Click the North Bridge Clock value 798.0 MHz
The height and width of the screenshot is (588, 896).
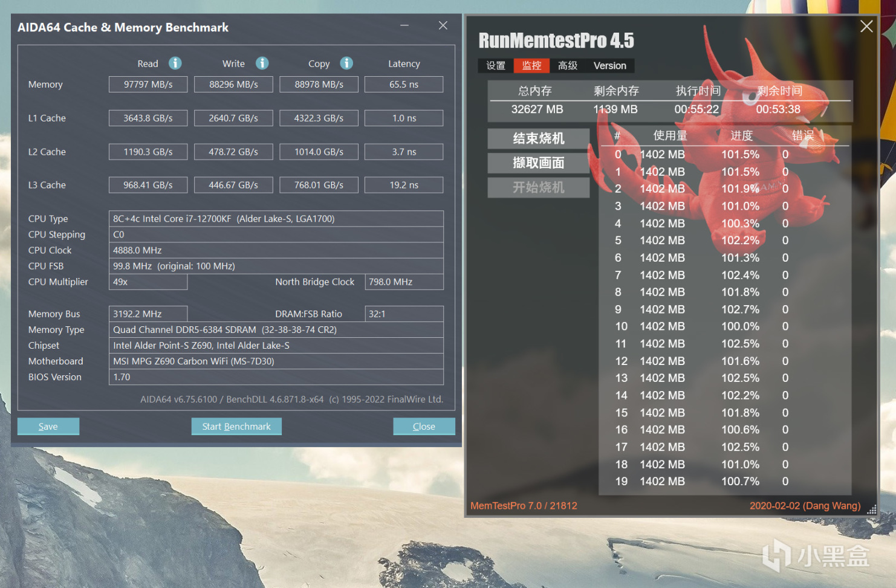[404, 282]
